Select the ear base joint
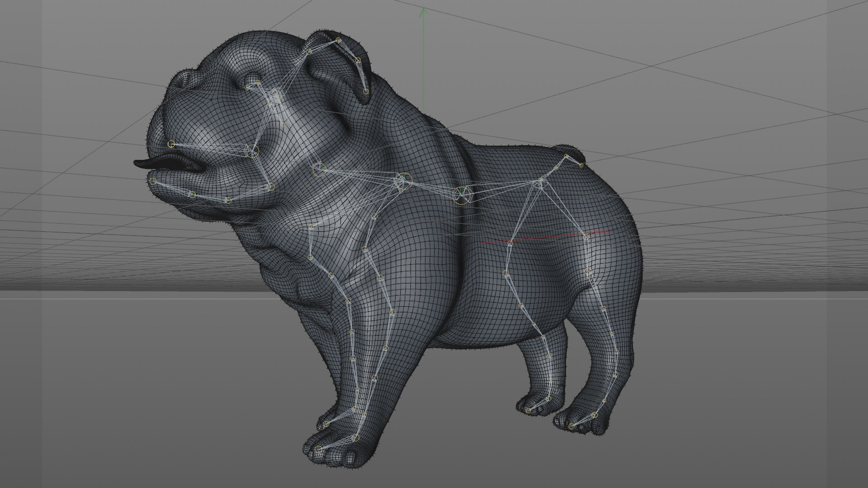The image size is (868, 488). [x=309, y=52]
